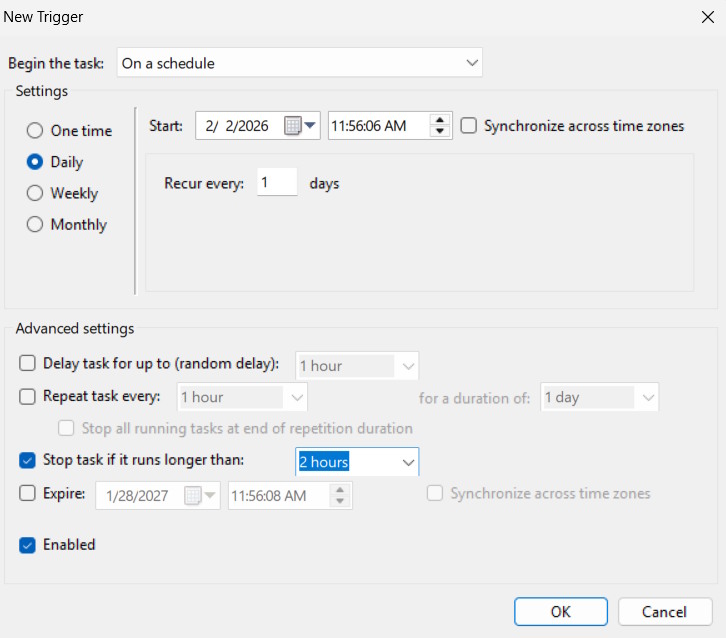
Task: Expand the 2 hours duration dropdown
Action: click(407, 462)
